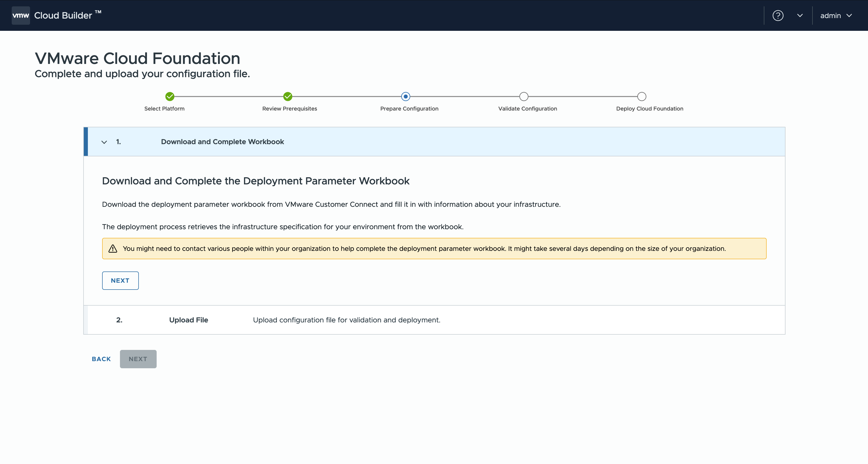The width and height of the screenshot is (868, 464).
Task: Click the vmw logo icon
Action: point(21,16)
